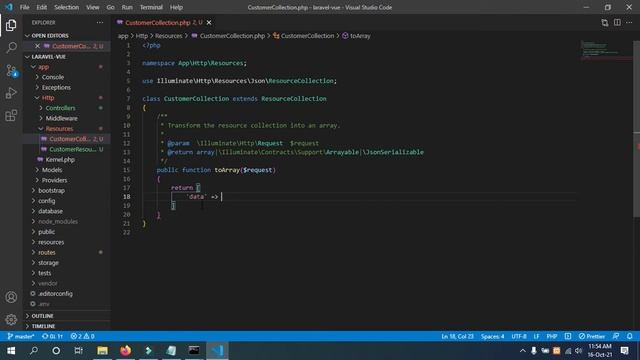Open Kernel.php in explorer tree
This screenshot has height=360, width=640.
coord(67,160)
